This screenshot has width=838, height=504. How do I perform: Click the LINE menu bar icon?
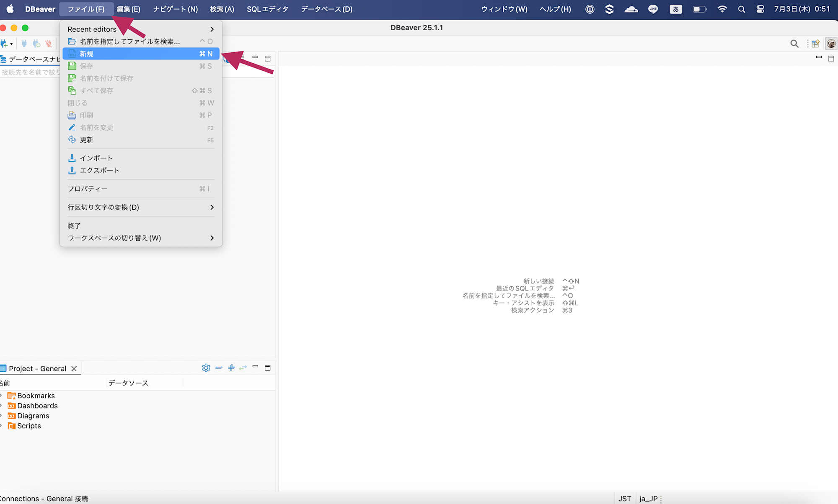click(x=653, y=9)
